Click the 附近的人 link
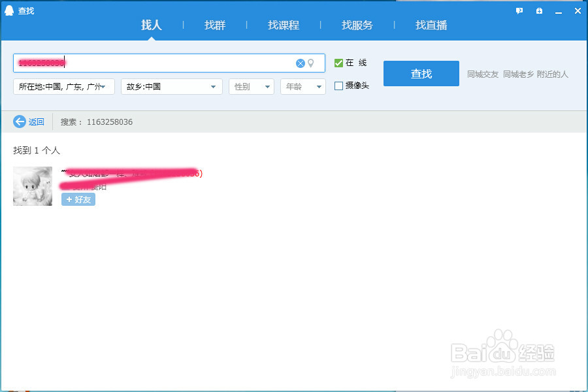 552,74
